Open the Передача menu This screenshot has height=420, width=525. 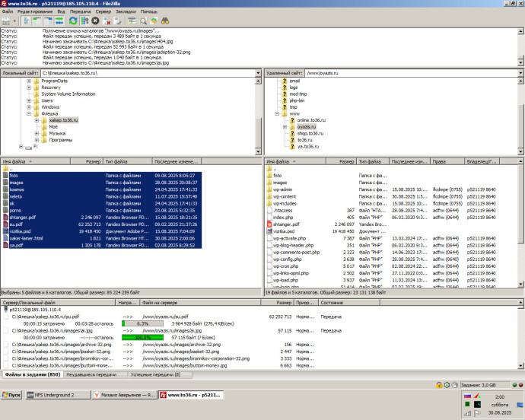pyautogui.click(x=81, y=11)
